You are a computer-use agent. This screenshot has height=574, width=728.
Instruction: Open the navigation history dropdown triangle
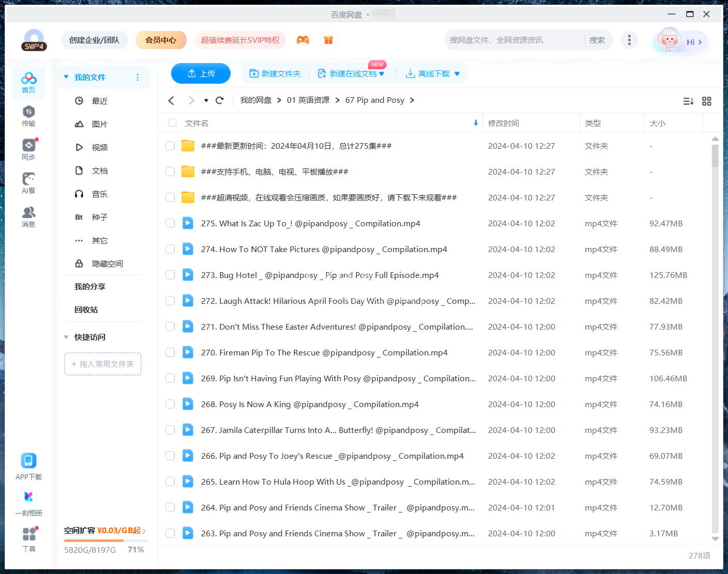click(206, 100)
